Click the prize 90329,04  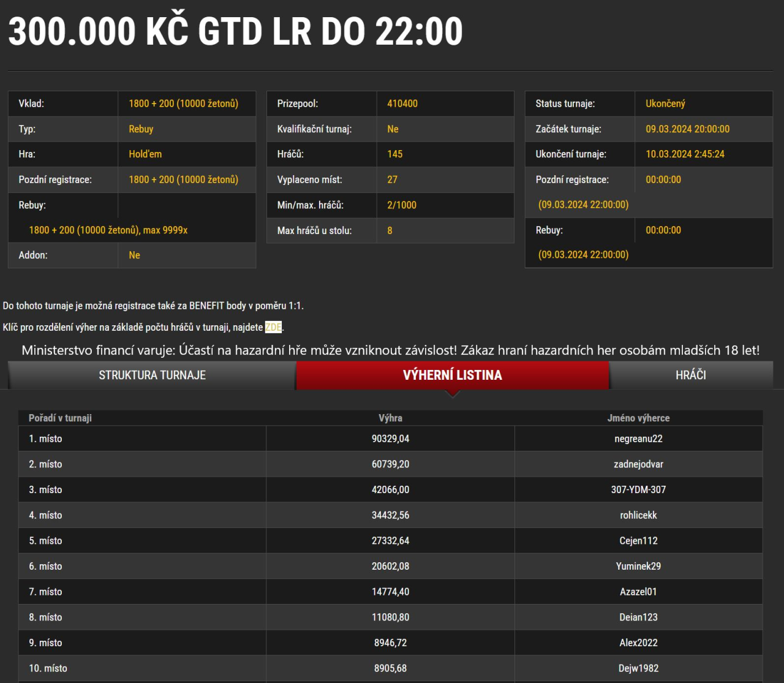390,439
